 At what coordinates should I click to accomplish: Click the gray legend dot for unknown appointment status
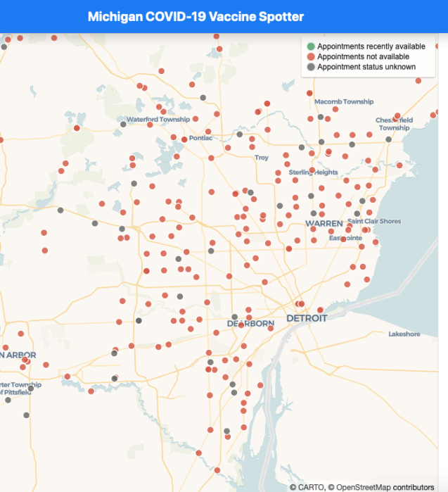click(311, 67)
